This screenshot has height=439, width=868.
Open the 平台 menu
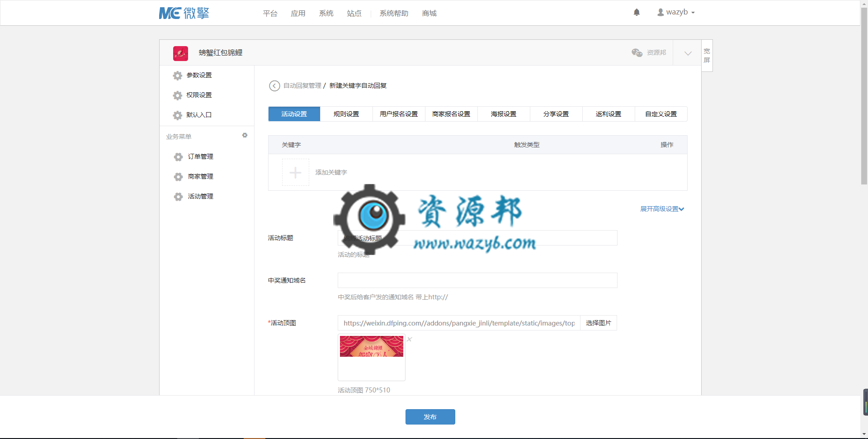click(270, 14)
